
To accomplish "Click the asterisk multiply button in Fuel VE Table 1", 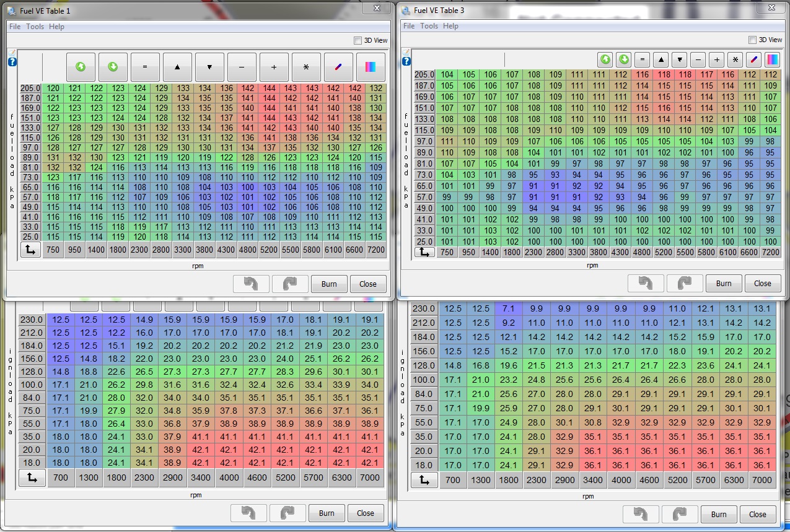I will [x=306, y=67].
